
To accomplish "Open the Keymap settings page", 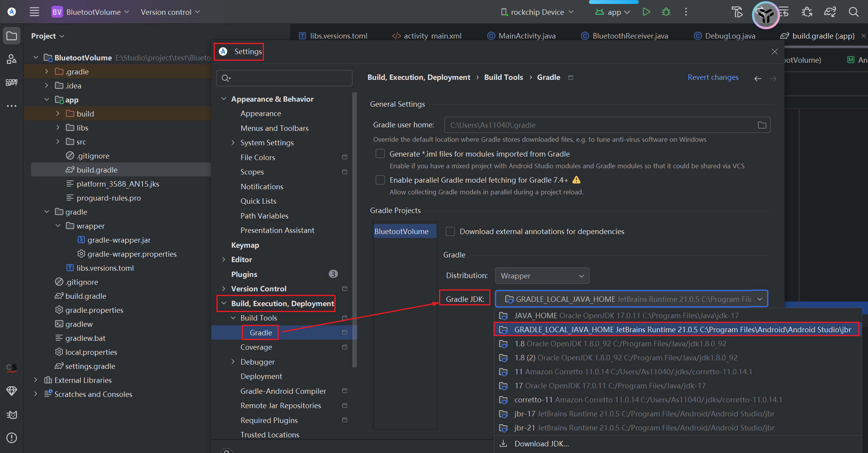I will (x=245, y=245).
